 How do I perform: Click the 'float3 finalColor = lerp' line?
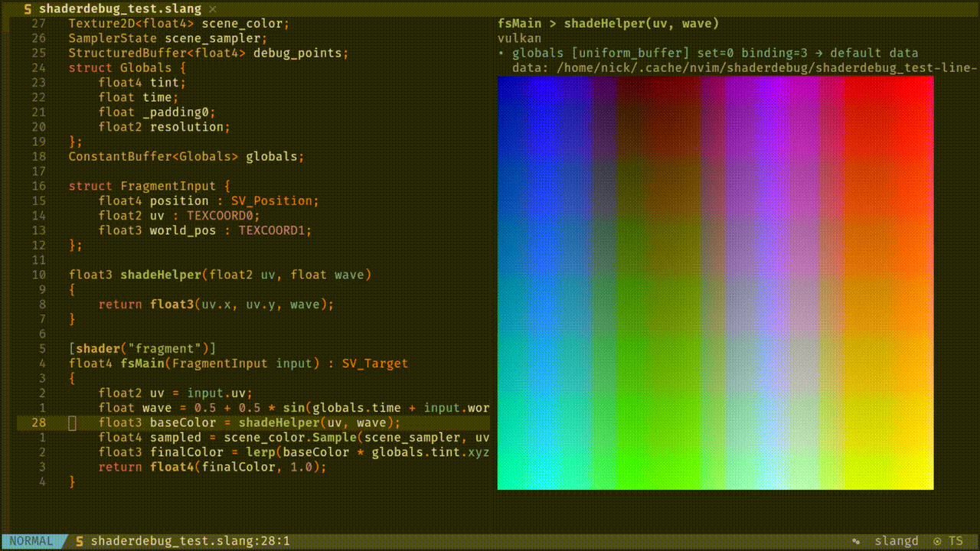click(x=294, y=452)
